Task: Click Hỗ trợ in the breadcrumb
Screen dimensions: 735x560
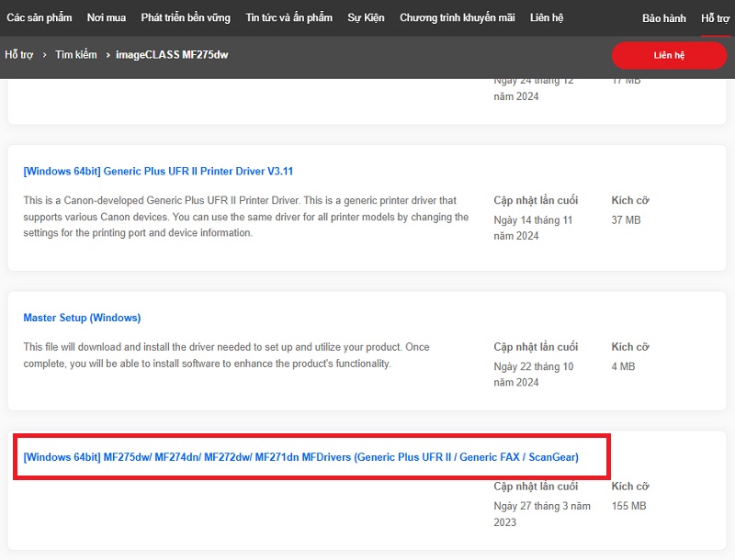Action: 18,55
